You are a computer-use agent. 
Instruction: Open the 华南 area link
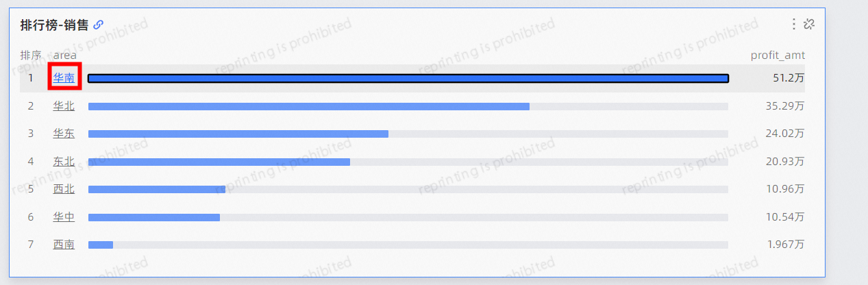tap(64, 78)
